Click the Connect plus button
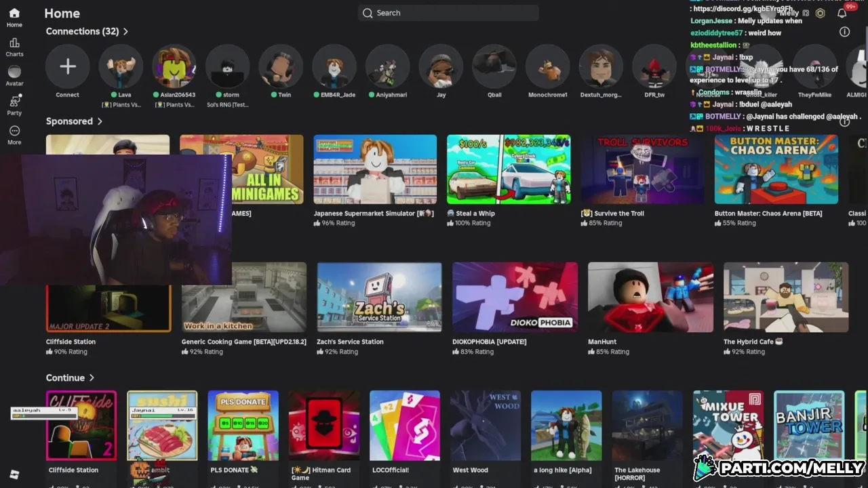This screenshot has width=868, height=488. pyautogui.click(x=68, y=66)
